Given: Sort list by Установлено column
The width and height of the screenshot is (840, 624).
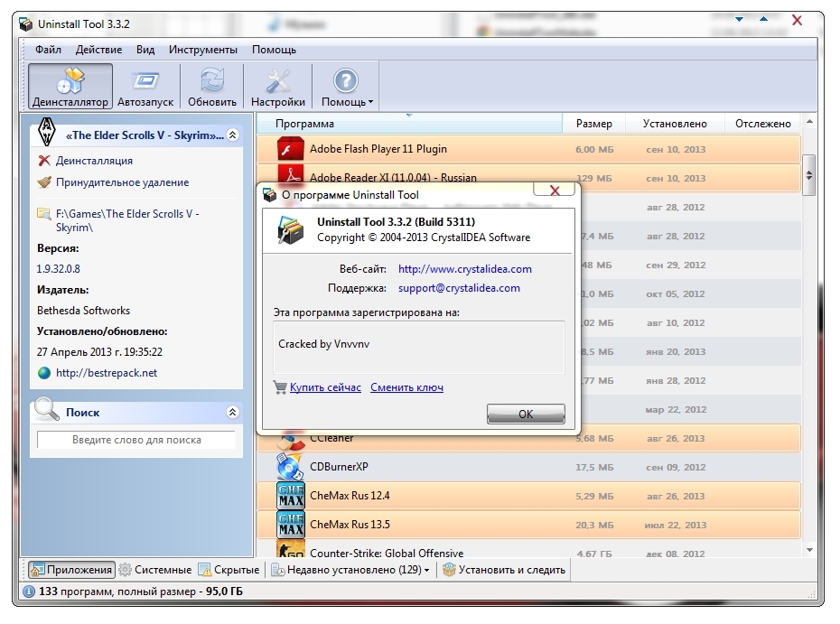Looking at the screenshot, I should tap(675, 124).
